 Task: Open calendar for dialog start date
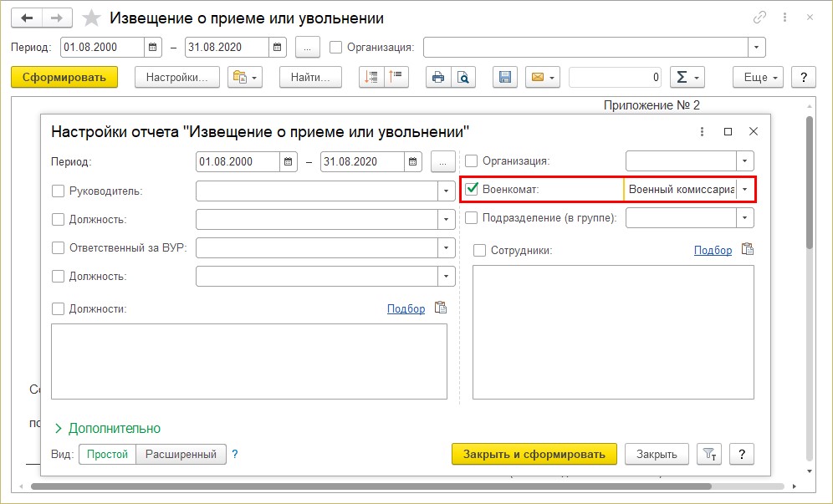click(x=288, y=162)
